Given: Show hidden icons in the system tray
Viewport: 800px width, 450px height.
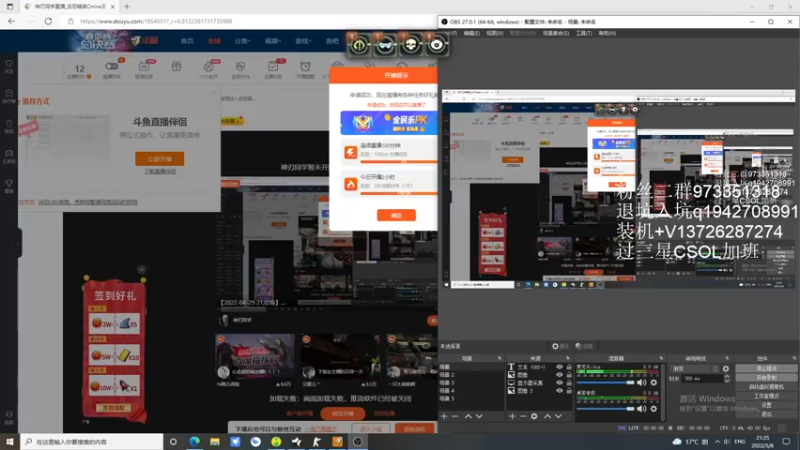Looking at the screenshot, I should (x=717, y=441).
